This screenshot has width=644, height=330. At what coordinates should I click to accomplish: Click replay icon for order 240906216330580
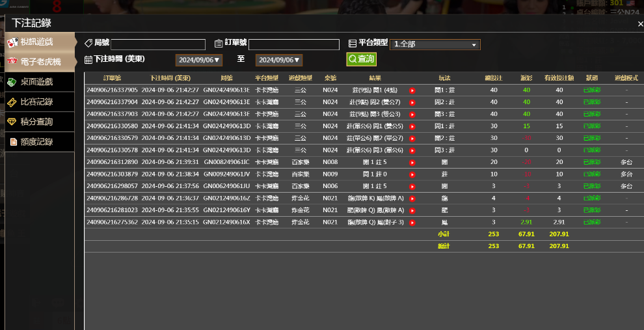click(412, 126)
